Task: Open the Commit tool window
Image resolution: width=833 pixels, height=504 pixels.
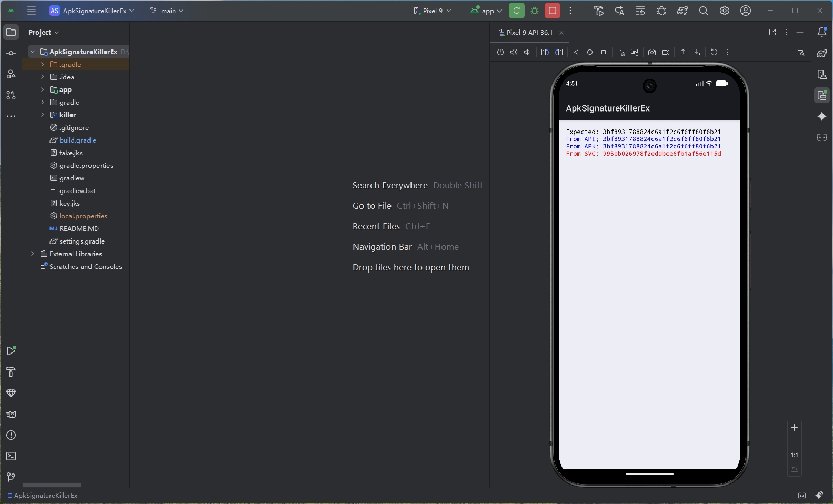Action: point(11,53)
